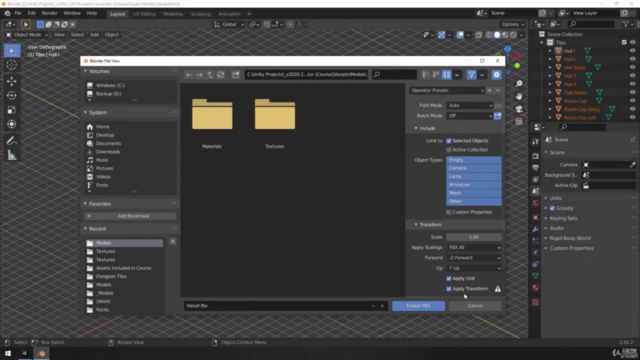Switch to thumbnail display mode
The width and height of the screenshot is (640, 360).
click(447, 75)
